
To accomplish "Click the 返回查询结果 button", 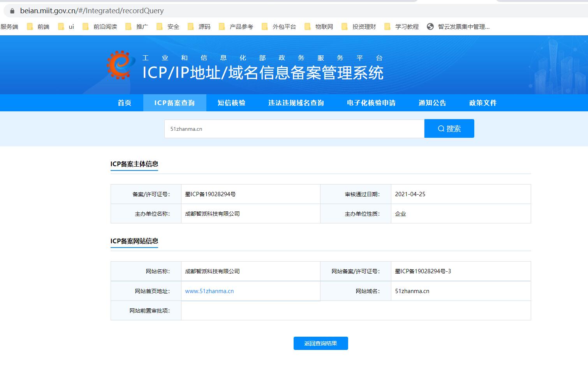I will [321, 343].
